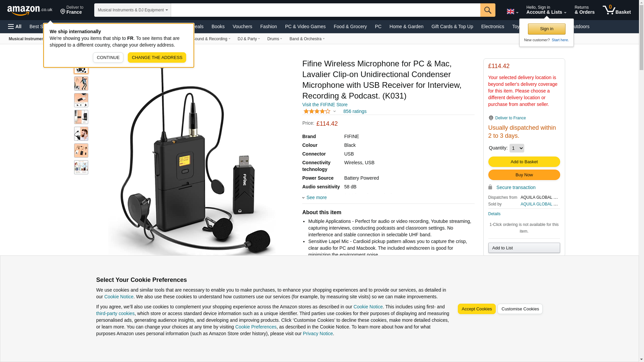This screenshot has height=362, width=644.
Task: Open the basket cart icon
Action: pyautogui.click(x=616, y=10)
